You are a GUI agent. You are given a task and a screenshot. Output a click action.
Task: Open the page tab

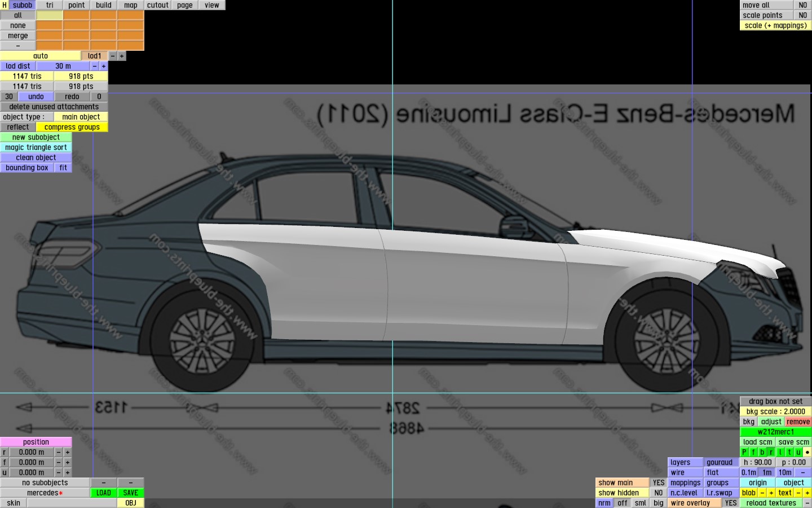tap(185, 5)
